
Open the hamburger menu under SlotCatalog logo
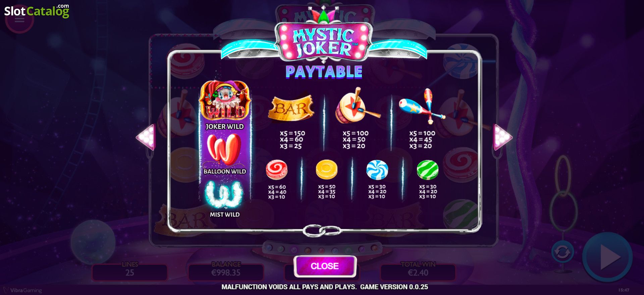tap(19, 21)
